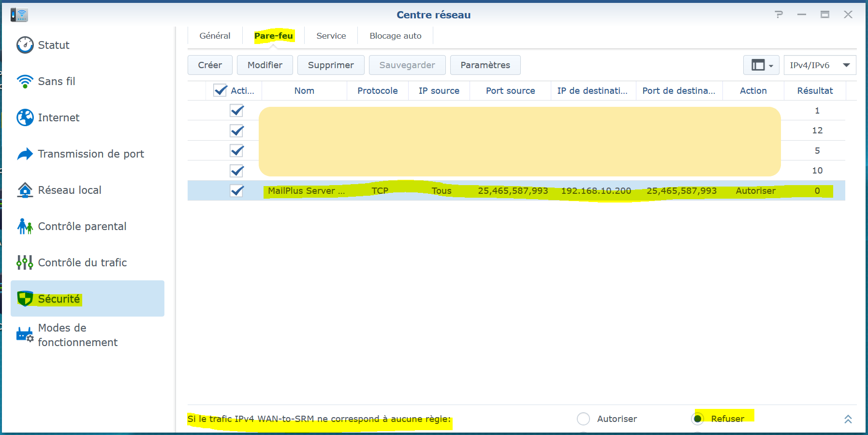
Task: Open Modes de fonctionnement icon
Action: pyautogui.click(x=25, y=335)
